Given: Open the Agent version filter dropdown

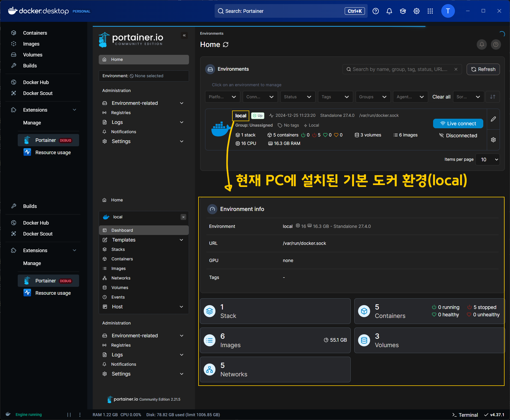Looking at the screenshot, I should pos(410,97).
